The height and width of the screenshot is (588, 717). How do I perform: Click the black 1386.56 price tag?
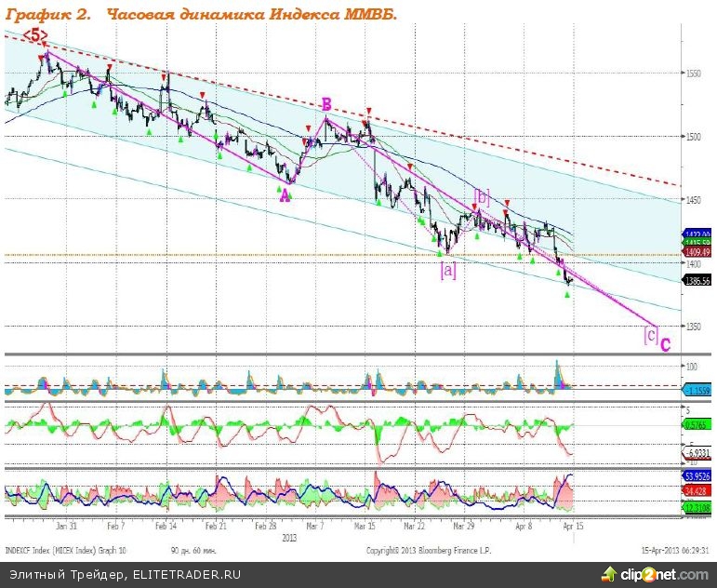pyautogui.click(x=697, y=279)
